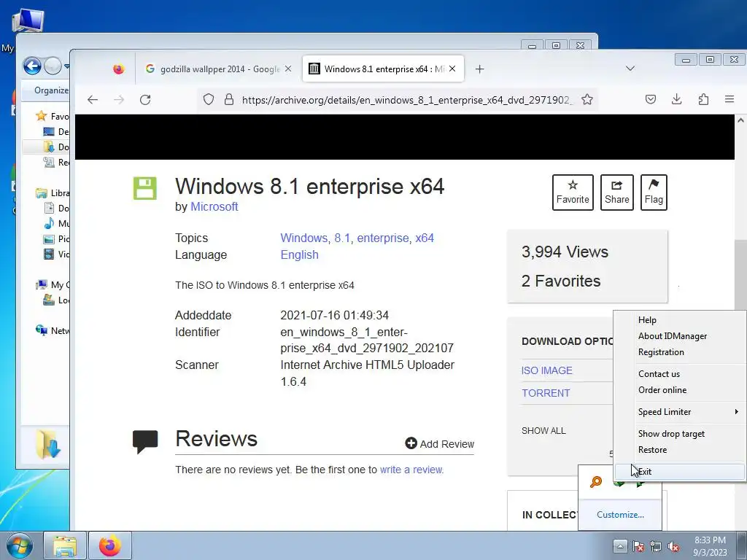The image size is (747, 560).
Task: Click the Flag button
Action: (654, 192)
